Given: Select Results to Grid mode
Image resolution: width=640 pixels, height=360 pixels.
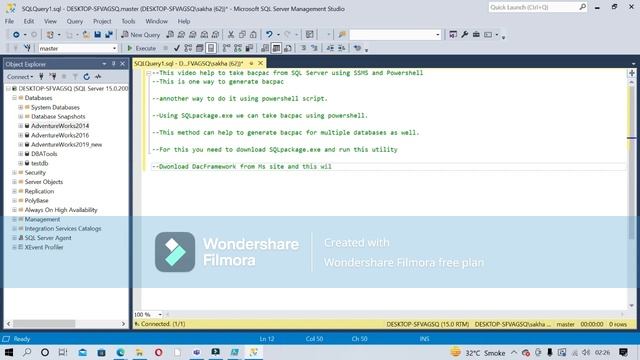Looking at the screenshot, I should pos(276,48).
